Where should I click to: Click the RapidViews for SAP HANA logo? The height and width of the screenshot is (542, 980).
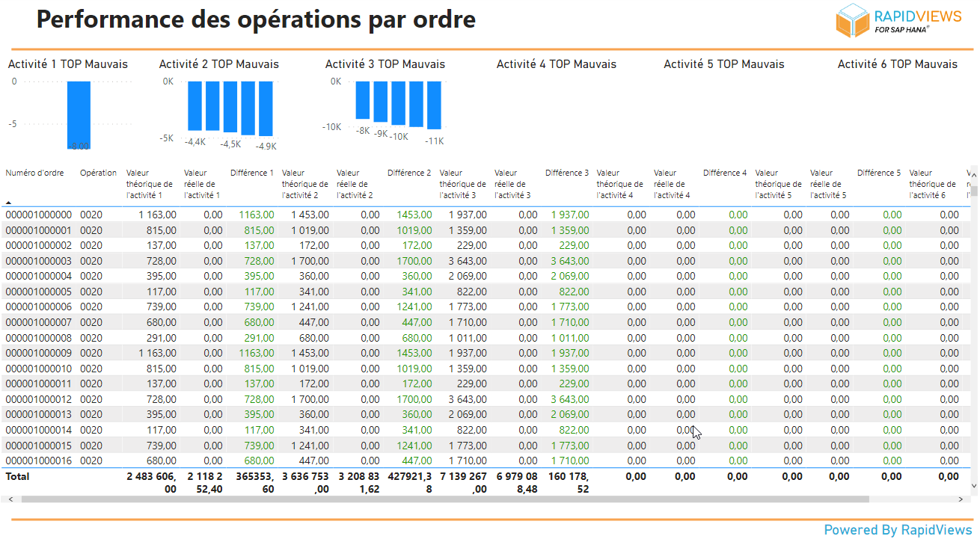[x=898, y=21]
